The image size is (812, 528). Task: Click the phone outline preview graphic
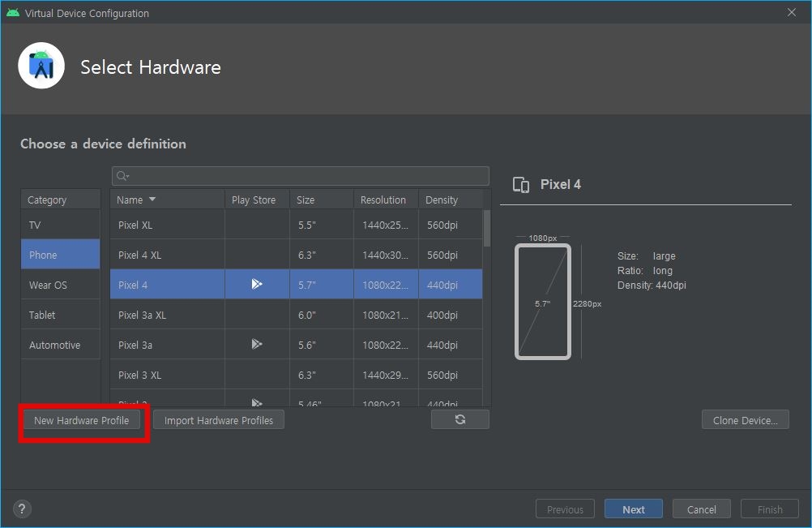543,302
